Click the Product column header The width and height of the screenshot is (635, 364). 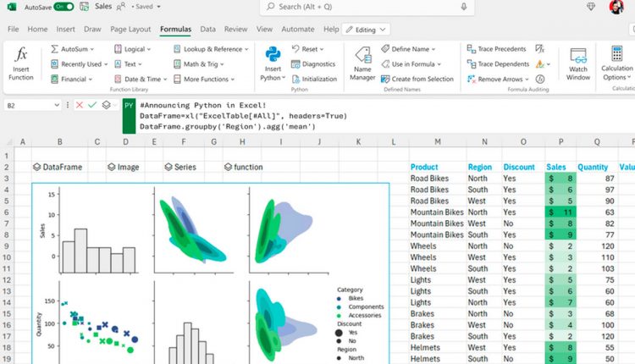click(424, 167)
